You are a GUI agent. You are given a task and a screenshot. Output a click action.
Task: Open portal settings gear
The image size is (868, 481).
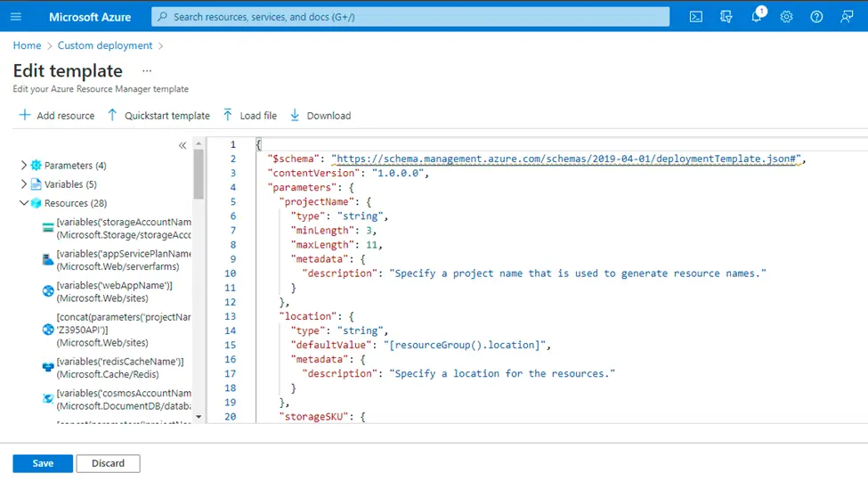click(787, 17)
